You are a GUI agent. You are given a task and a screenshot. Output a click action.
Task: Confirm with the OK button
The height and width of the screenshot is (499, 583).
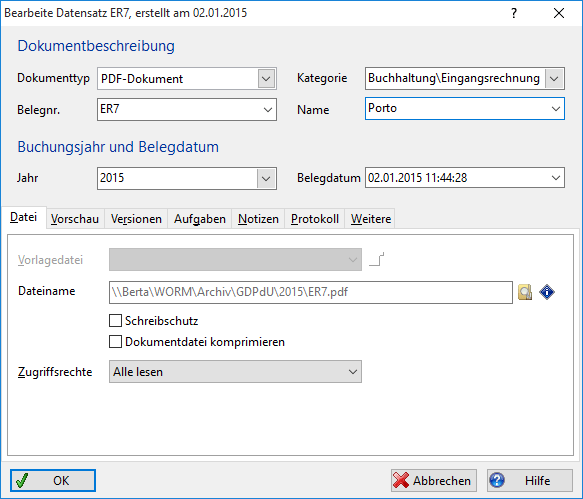point(53,480)
